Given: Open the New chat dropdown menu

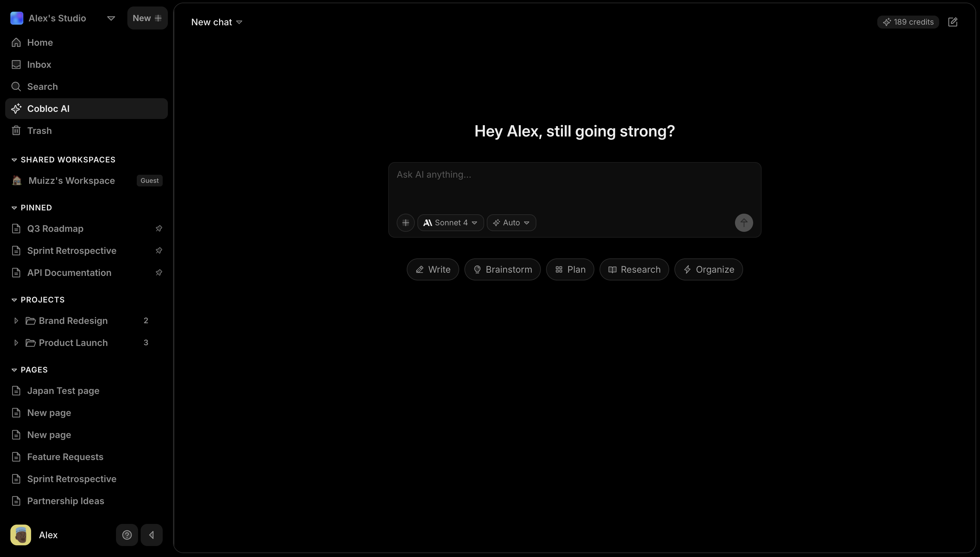Looking at the screenshot, I should (x=216, y=22).
